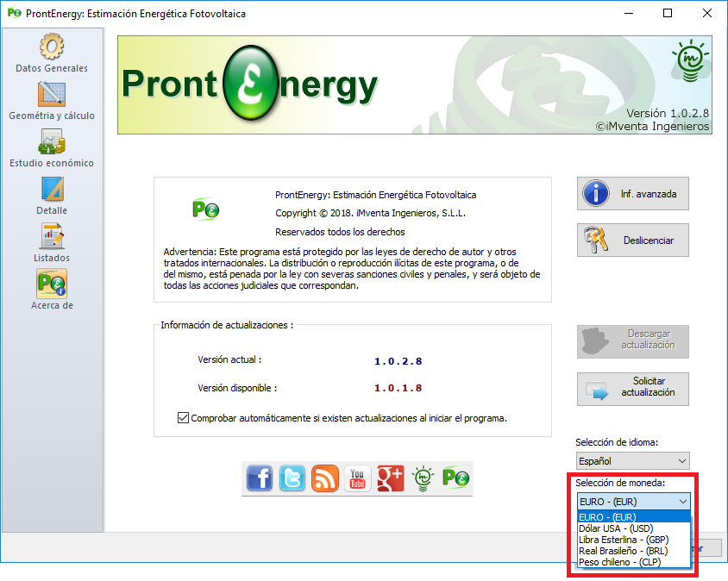Click the ProntEnergy banner image
Screen dimensions: 728x581
pos(415,85)
